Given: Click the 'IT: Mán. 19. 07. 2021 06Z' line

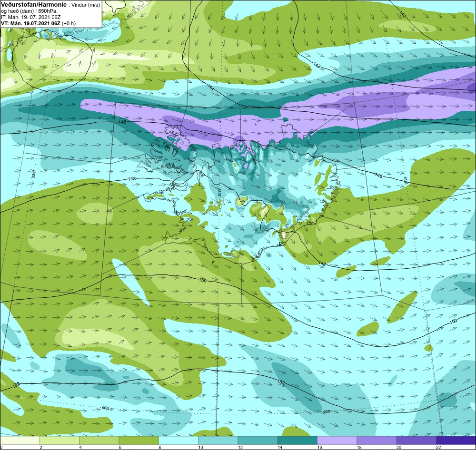Looking at the screenshot, I should point(31,17).
